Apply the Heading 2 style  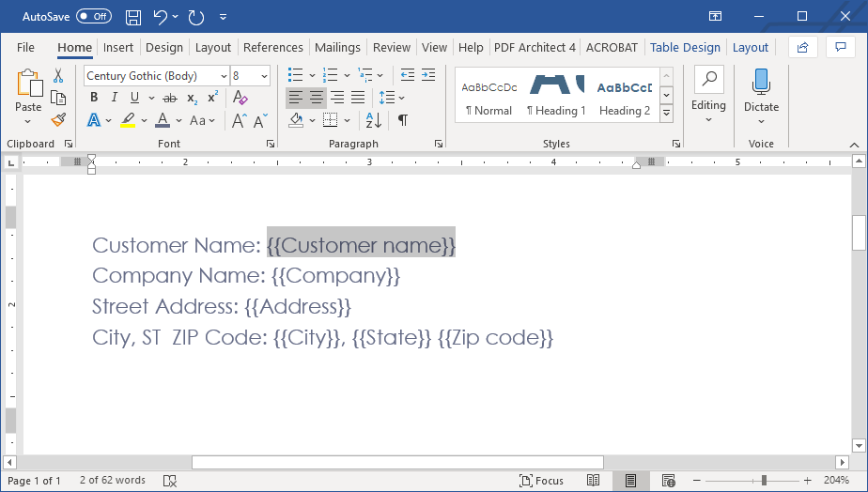(x=625, y=95)
